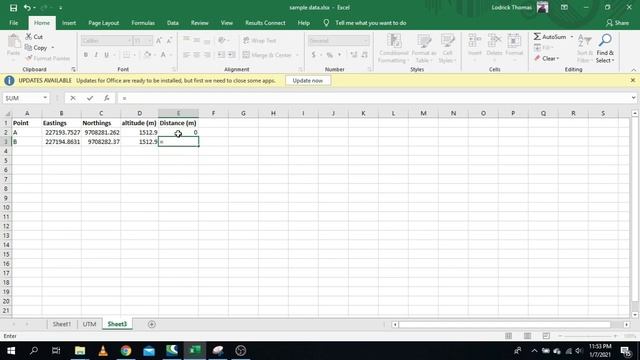Click the Update now button
This screenshot has width=640, height=360.
pyautogui.click(x=307, y=81)
